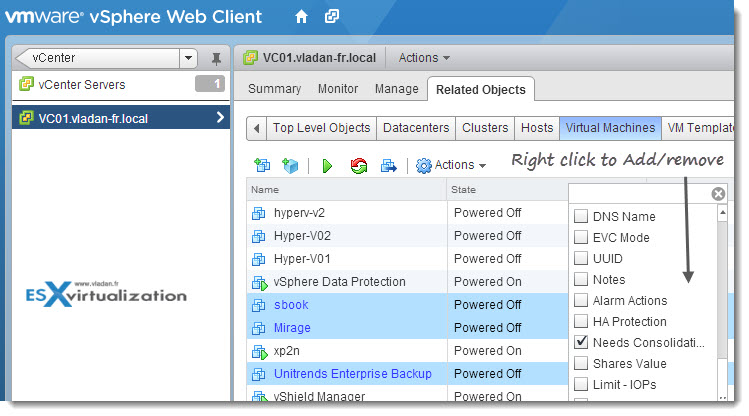Image resolution: width=749 pixels, height=416 pixels.
Task: Select VC01.vladan-fr.local in navigator
Action: tap(121, 118)
